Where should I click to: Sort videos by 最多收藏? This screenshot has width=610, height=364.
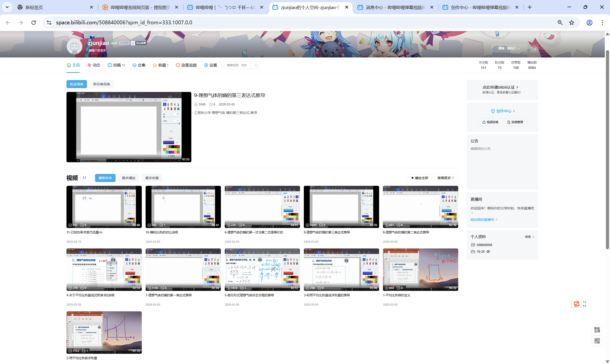coord(152,178)
